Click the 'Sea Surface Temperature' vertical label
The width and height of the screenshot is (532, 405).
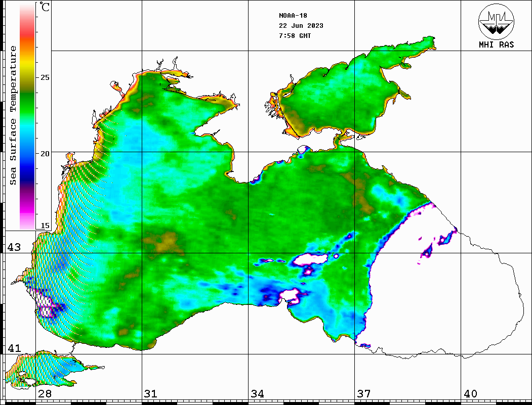[13, 115]
